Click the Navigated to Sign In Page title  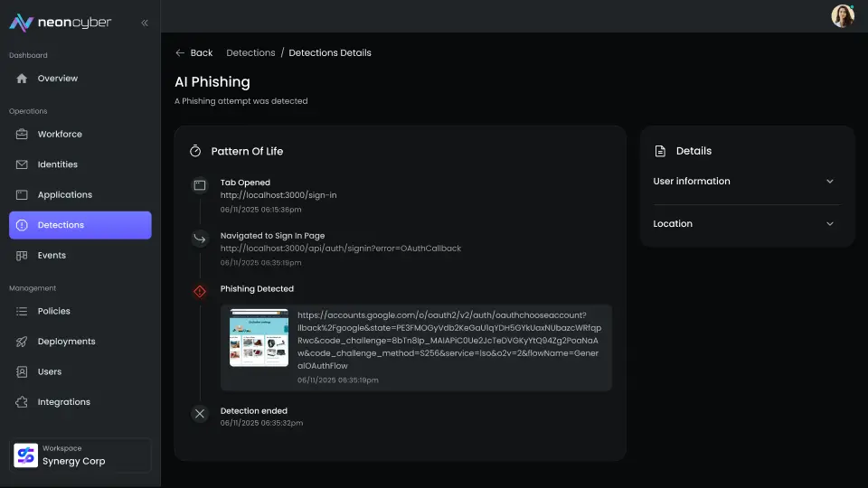point(272,236)
